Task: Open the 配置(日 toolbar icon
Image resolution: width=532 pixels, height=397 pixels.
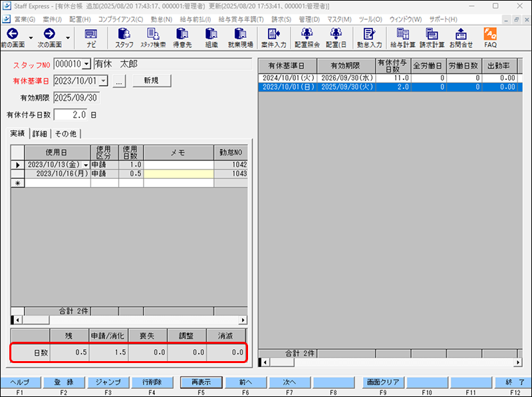Action: click(336, 37)
